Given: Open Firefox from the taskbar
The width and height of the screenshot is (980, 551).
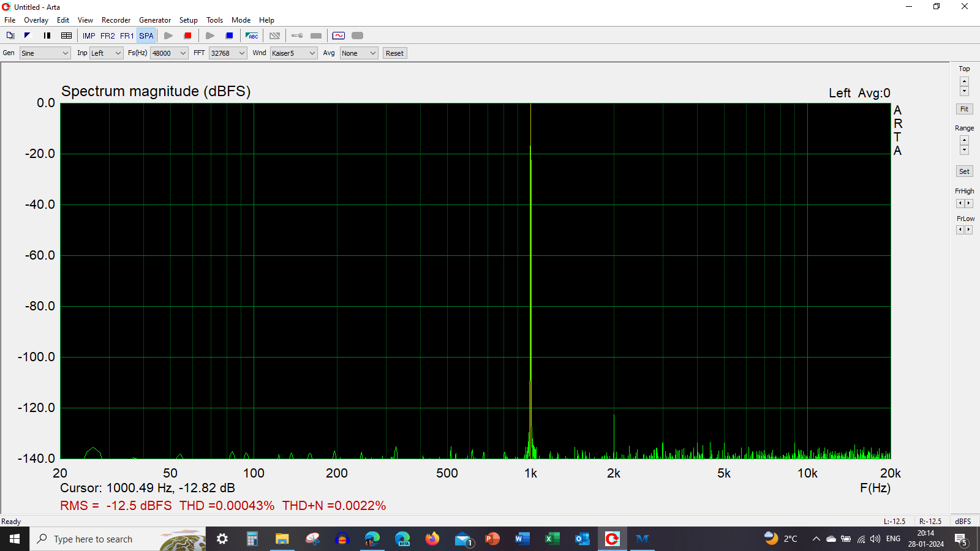Looking at the screenshot, I should pyautogui.click(x=432, y=539).
